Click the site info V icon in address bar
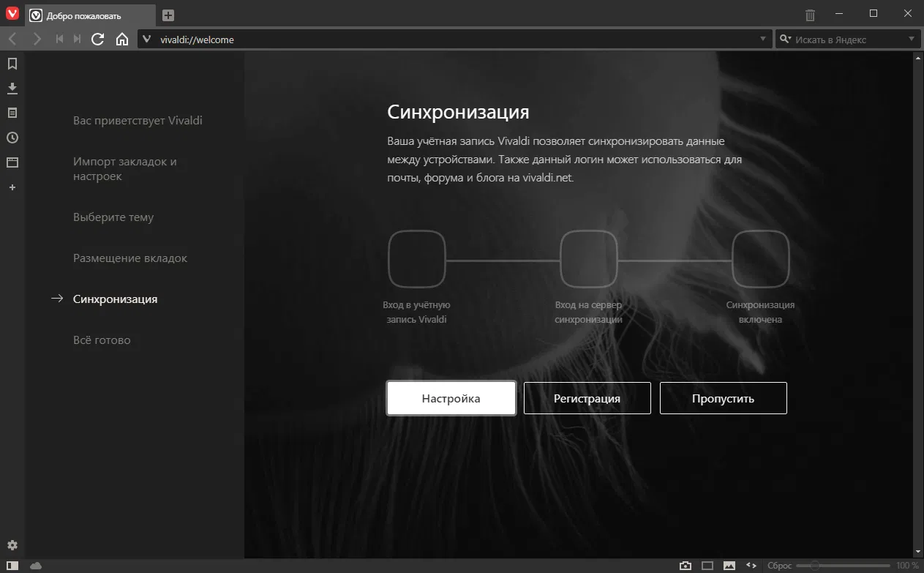This screenshot has height=573, width=924. [x=146, y=40]
